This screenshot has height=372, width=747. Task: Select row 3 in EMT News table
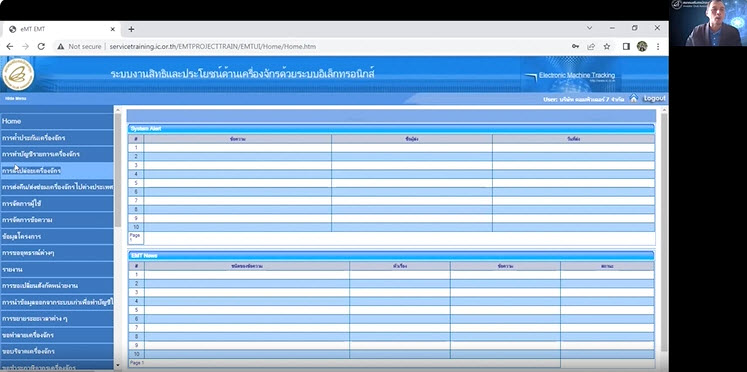click(x=391, y=292)
